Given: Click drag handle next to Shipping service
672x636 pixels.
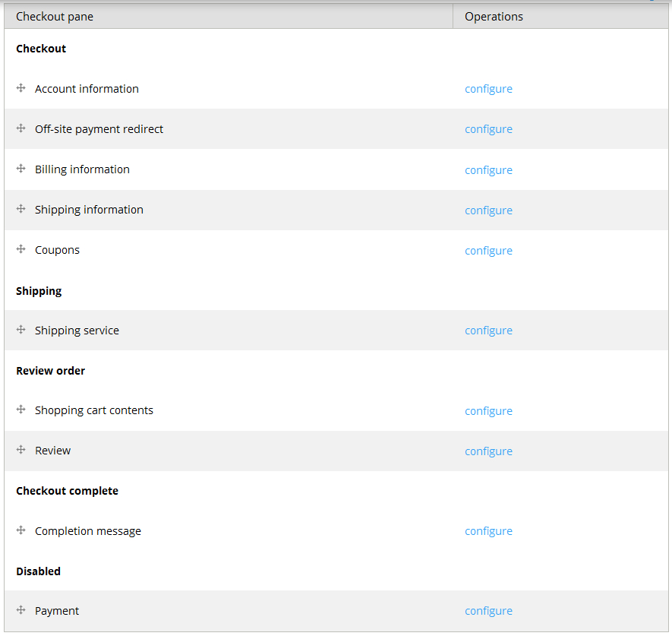Looking at the screenshot, I should (21, 330).
